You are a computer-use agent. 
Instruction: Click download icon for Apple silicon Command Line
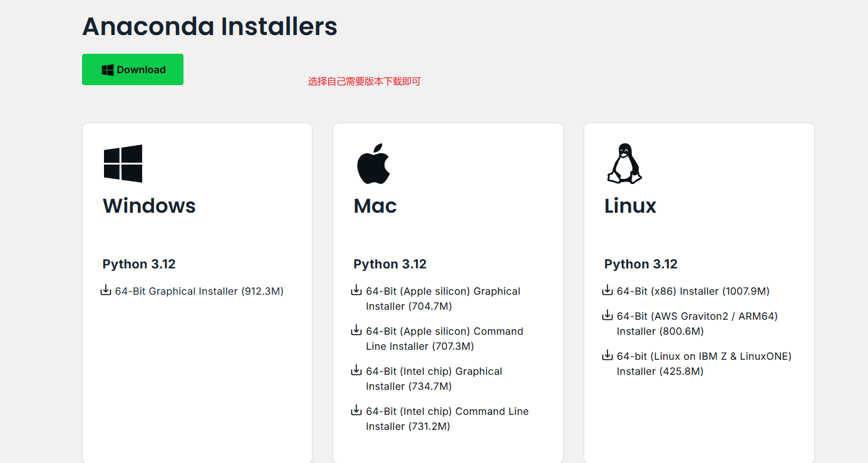(x=356, y=330)
